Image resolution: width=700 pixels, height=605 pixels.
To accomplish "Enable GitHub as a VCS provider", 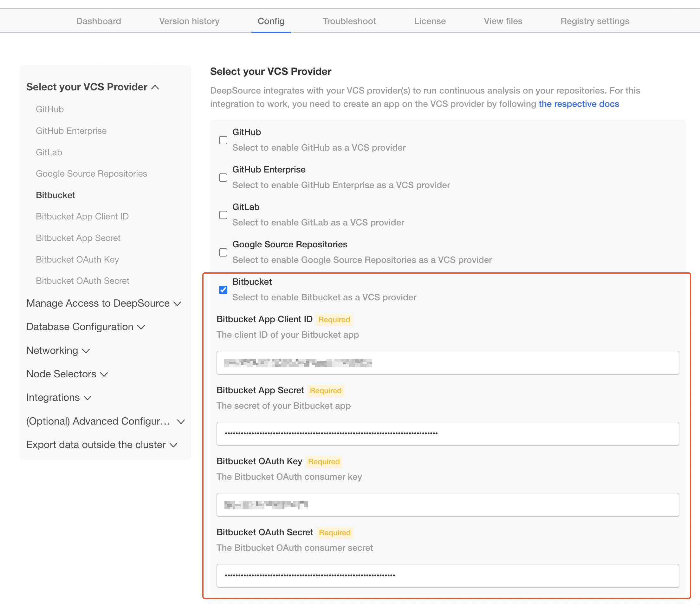I will coord(223,140).
